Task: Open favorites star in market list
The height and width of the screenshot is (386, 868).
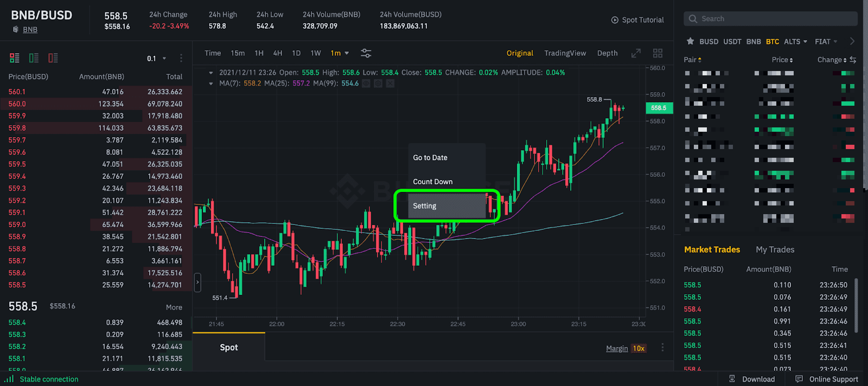Action: (690, 41)
